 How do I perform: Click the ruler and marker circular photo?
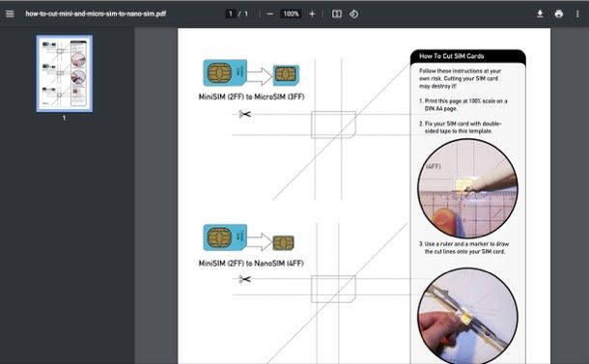tap(467, 188)
